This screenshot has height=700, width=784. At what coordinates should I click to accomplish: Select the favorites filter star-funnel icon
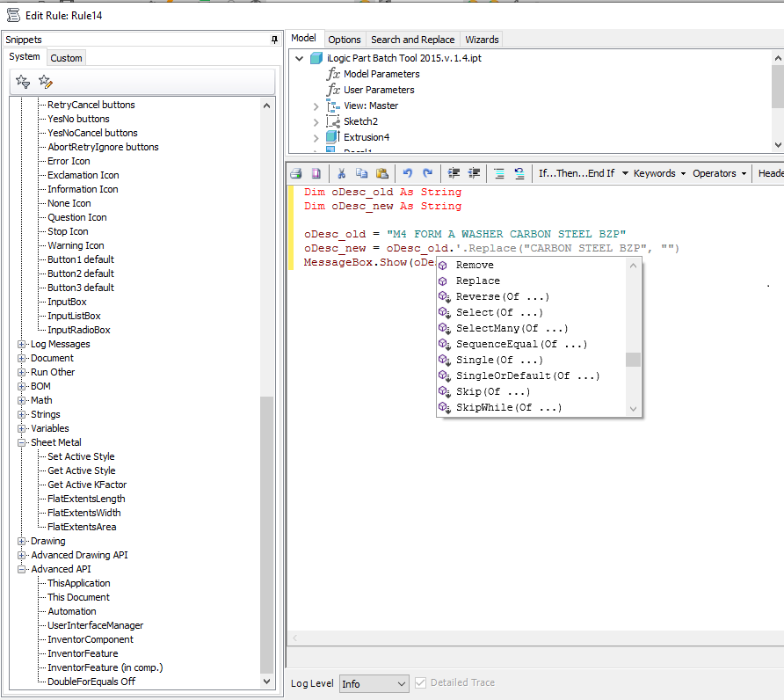click(x=24, y=80)
